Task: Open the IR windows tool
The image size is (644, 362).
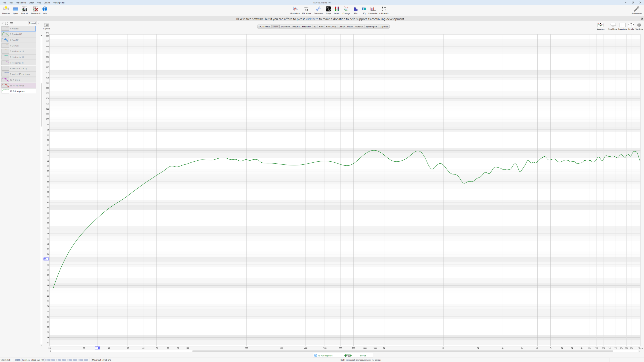Action: pyautogui.click(x=295, y=10)
